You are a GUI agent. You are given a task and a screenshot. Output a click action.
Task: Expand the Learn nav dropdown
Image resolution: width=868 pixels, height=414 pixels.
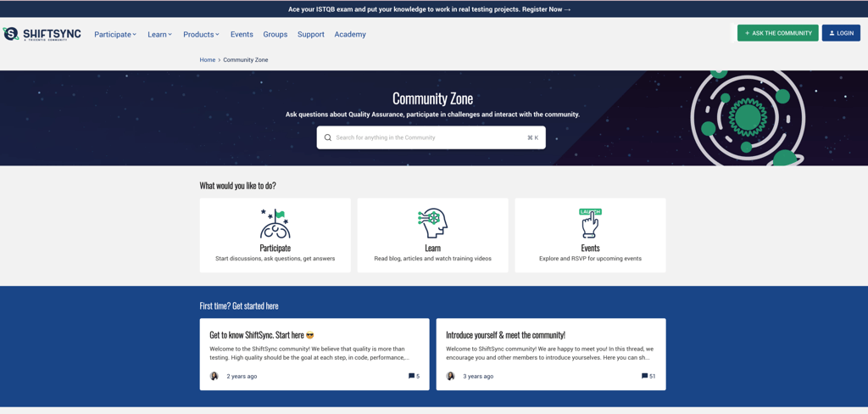(160, 35)
